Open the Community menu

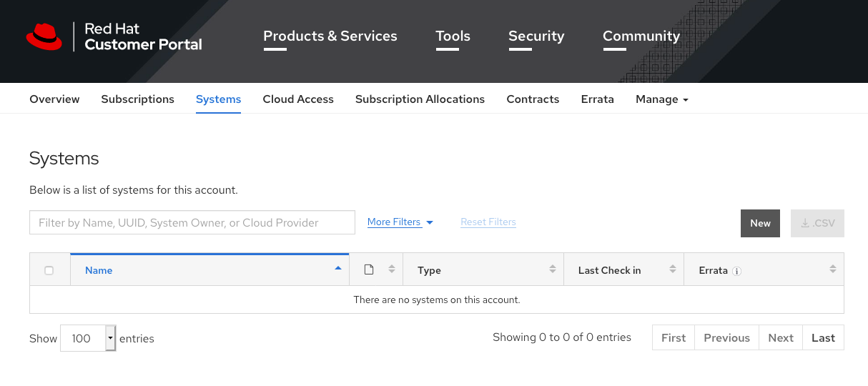[641, 36]
